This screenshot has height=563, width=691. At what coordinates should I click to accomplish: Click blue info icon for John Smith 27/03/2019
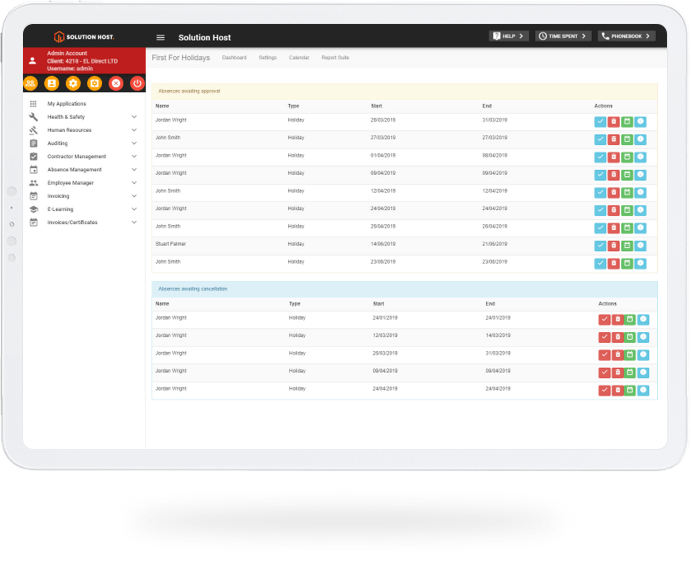[x=641, y=139]
